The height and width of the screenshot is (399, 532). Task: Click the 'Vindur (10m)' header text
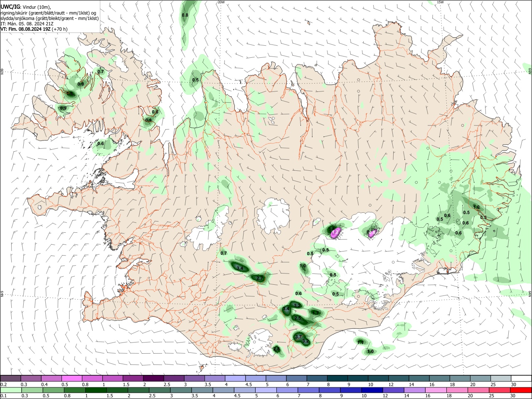coord(36,7)
